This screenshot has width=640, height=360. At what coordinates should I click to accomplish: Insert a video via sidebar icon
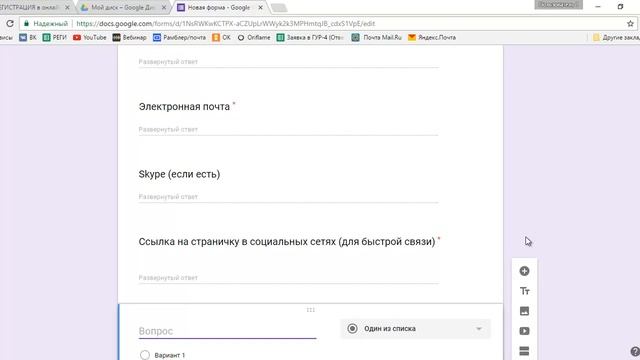(524, 331)
